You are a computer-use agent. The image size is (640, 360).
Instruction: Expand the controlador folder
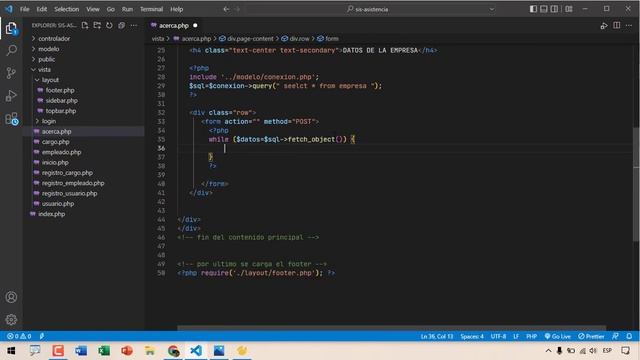(54, 39)
